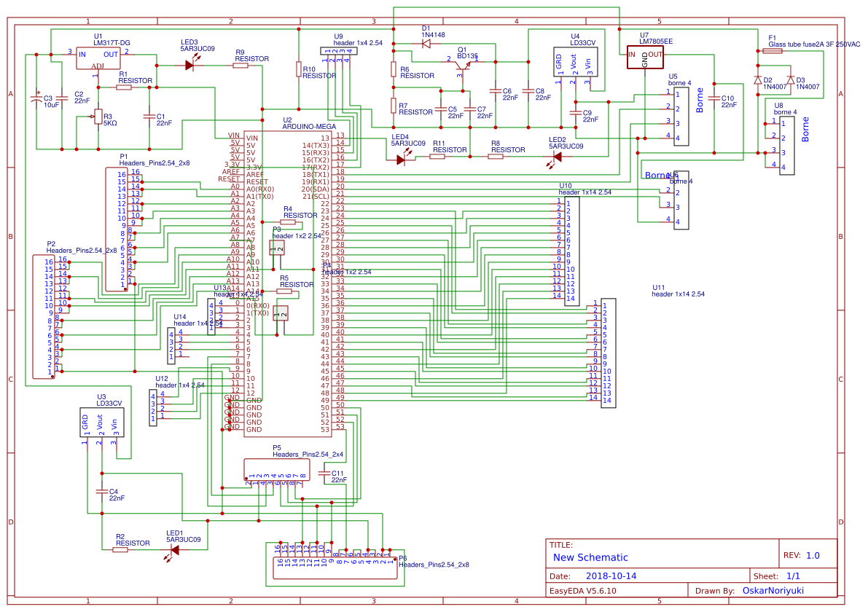Select the ARDUINO-MEGA label text
868x612 pixels.
(309, 127)
